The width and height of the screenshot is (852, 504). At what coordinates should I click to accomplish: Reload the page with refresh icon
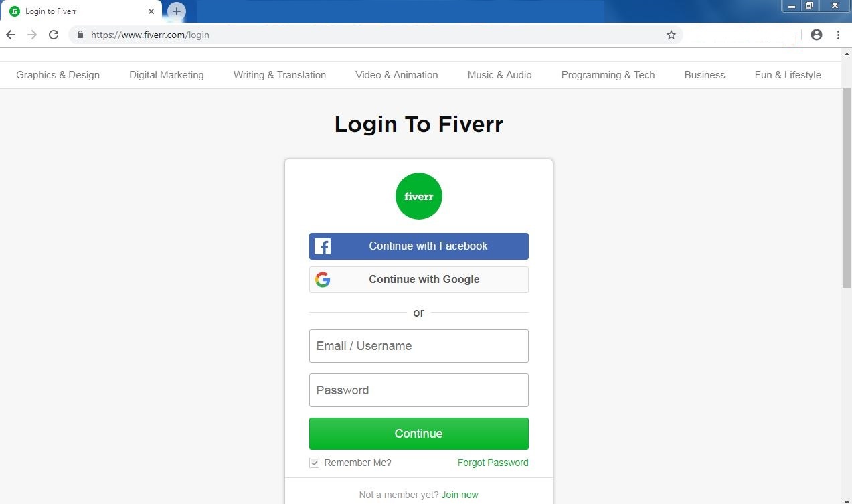[54, 35]
